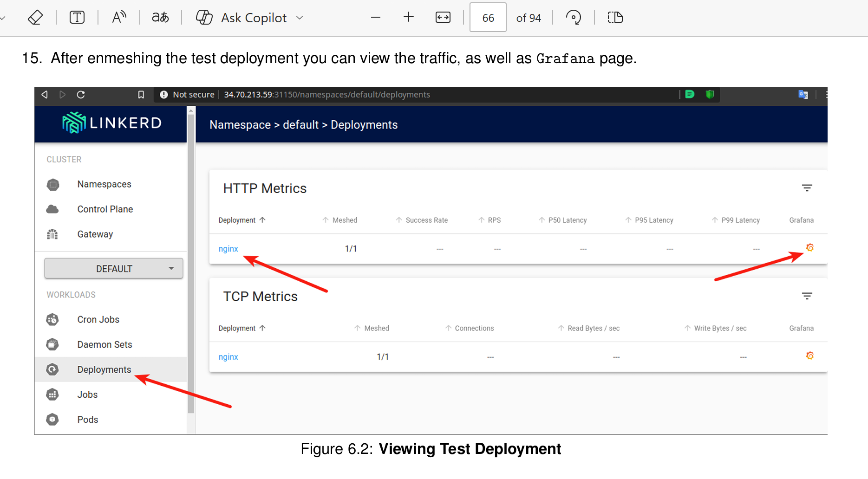Select the Erase tool in PDF toolbar
The width and height of the screenshot is (868, 479).
(x=35, y=18)
